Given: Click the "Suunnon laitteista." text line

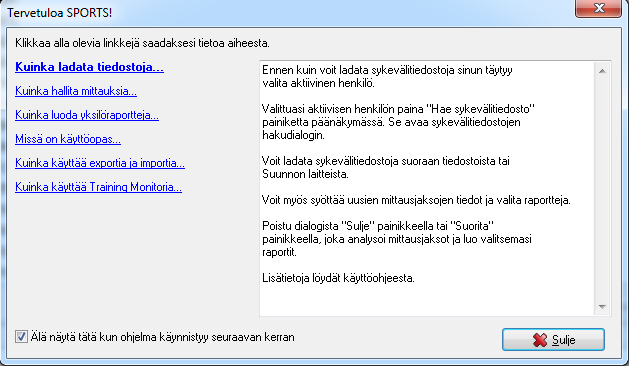Looking at the screenshot, I should (305, 174).
